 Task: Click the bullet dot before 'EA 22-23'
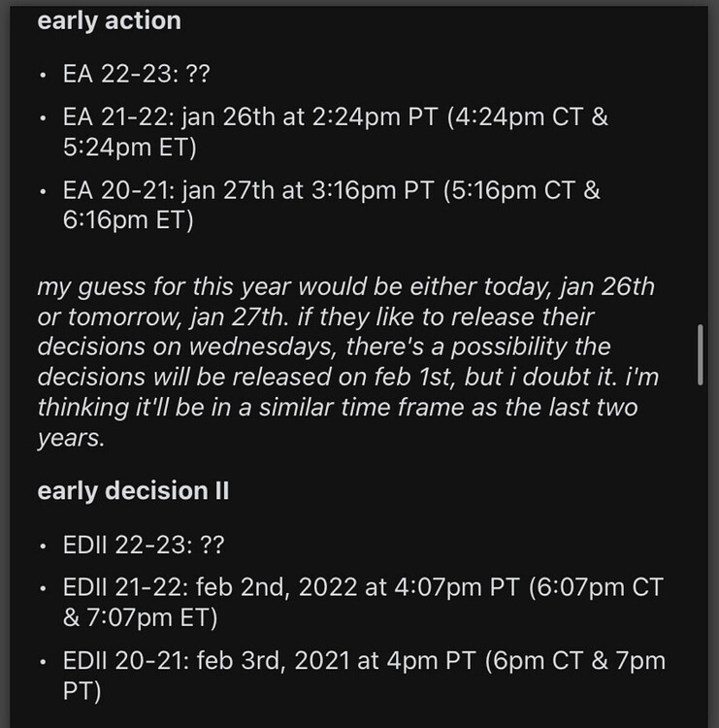[x=43, y=75]
